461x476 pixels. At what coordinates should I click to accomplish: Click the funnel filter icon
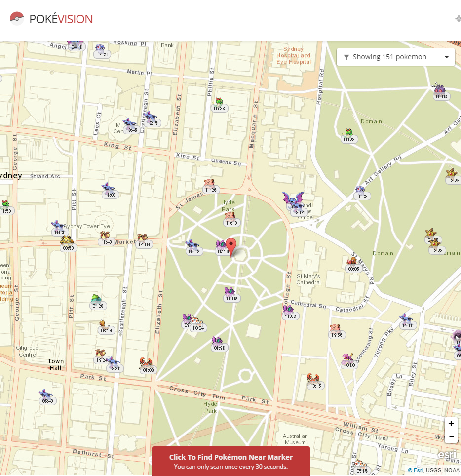346,57
